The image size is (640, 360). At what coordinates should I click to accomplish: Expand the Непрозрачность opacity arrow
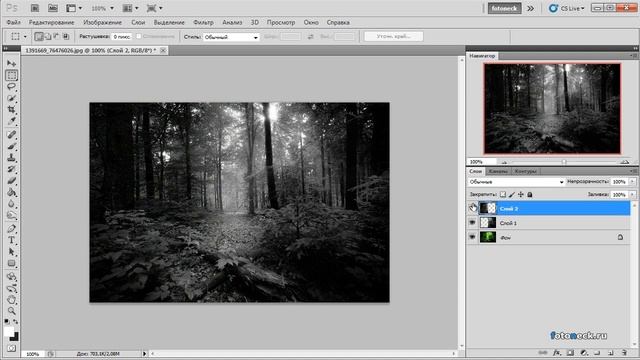click(632, 182)
